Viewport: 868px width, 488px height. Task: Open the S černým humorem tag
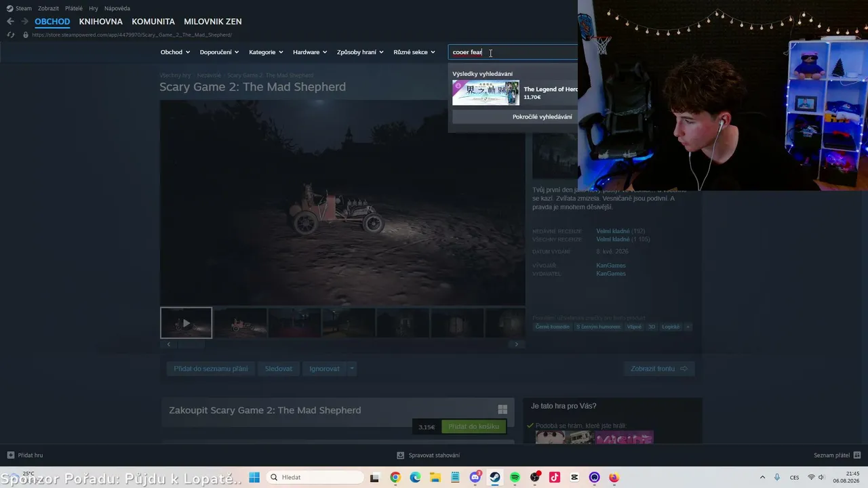tap(598, 327)
